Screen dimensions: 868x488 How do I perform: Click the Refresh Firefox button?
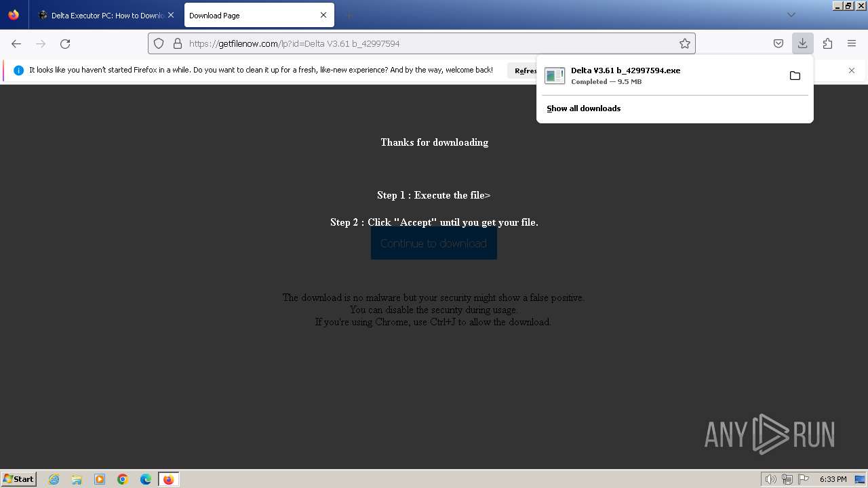pos(522,70)
